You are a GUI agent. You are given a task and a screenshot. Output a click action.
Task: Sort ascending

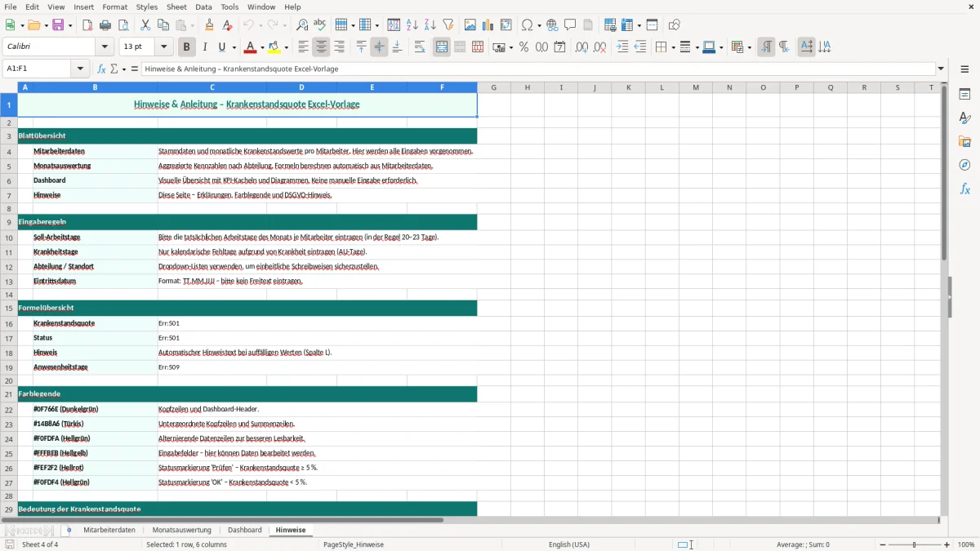[412, 25]
